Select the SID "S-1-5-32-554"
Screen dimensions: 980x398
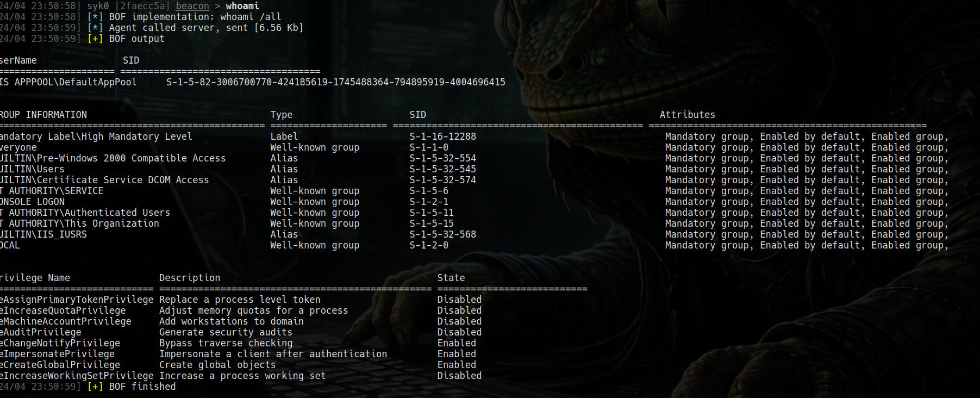click(x=443, y=158)
